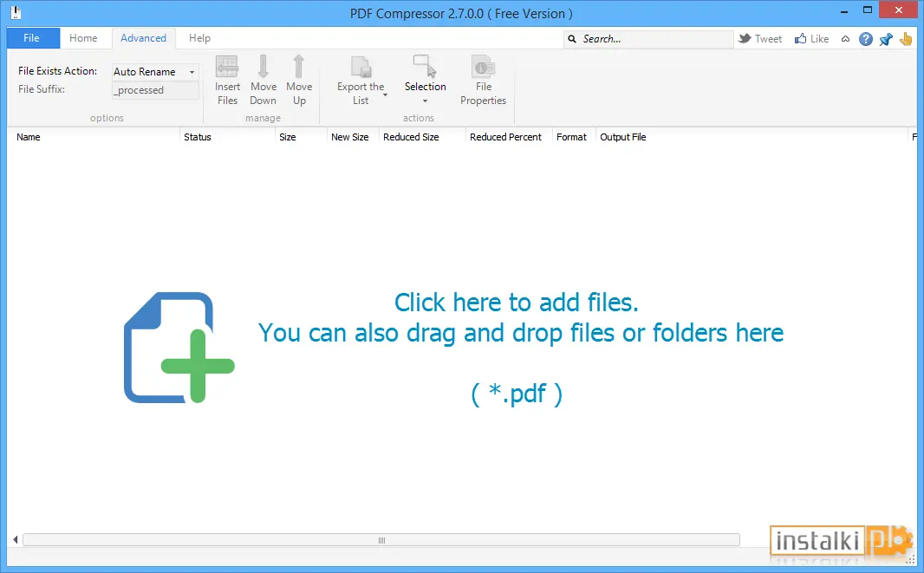
Task: Click the blue help question mark icon
Action: (x=866, y=39)
